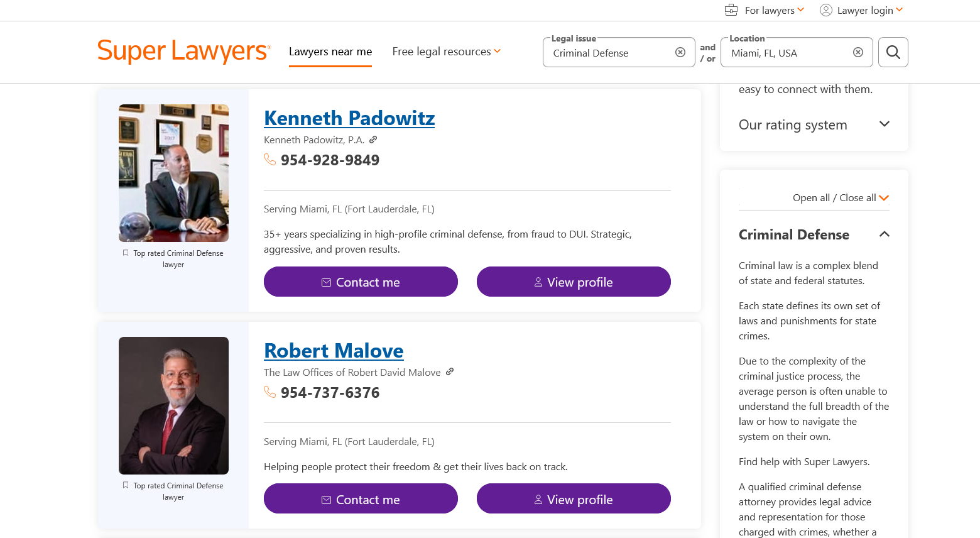Image resolution: width=980 pixels, height=538 pixels.
Task: Clear the Legal issue field
Action: click(680, 52)
